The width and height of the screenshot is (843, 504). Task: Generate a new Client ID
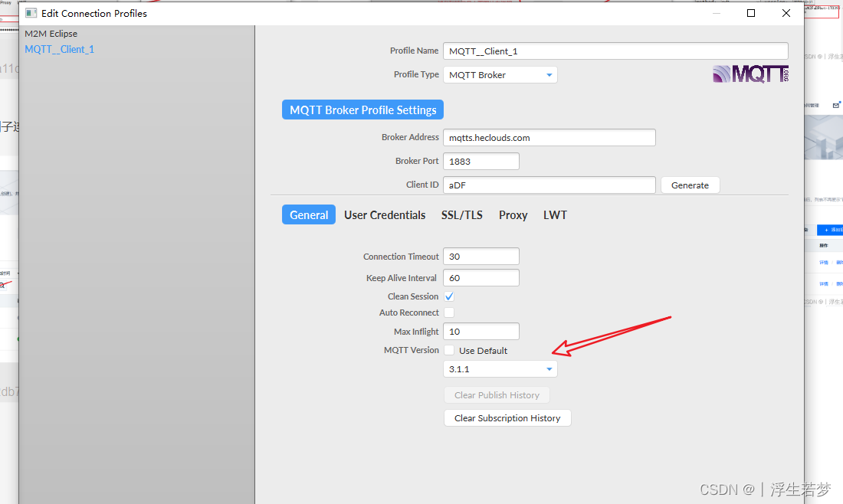pyautogui.click(x=690, y=185)
